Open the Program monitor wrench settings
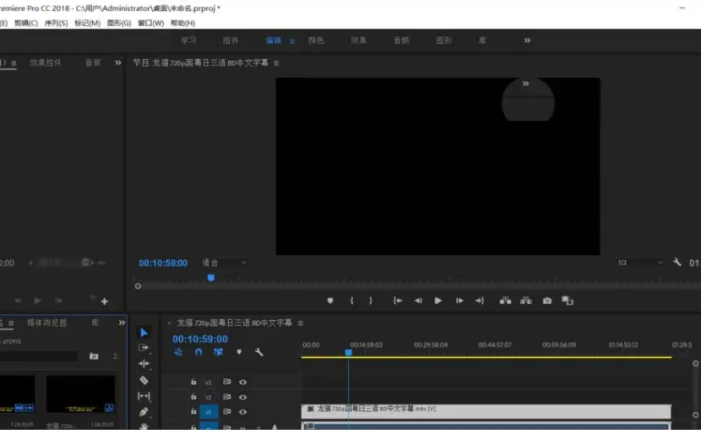 point(677,262)
